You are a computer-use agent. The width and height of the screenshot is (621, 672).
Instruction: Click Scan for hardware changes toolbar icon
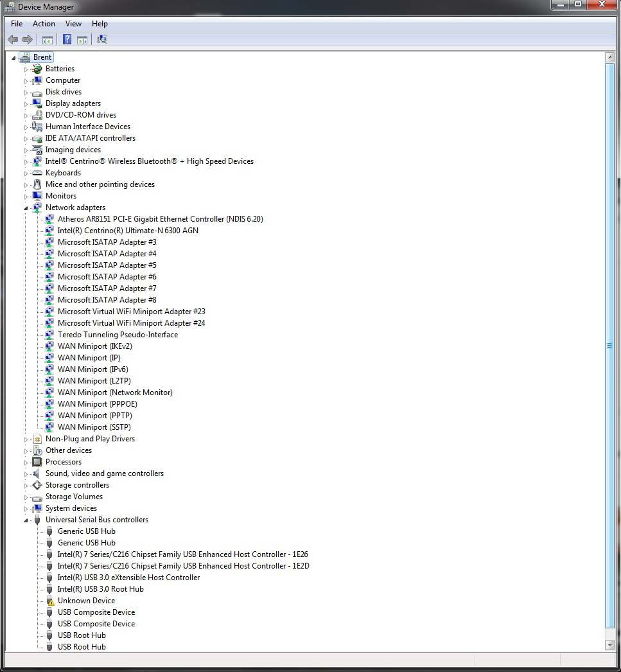click(x=102, y=39)
